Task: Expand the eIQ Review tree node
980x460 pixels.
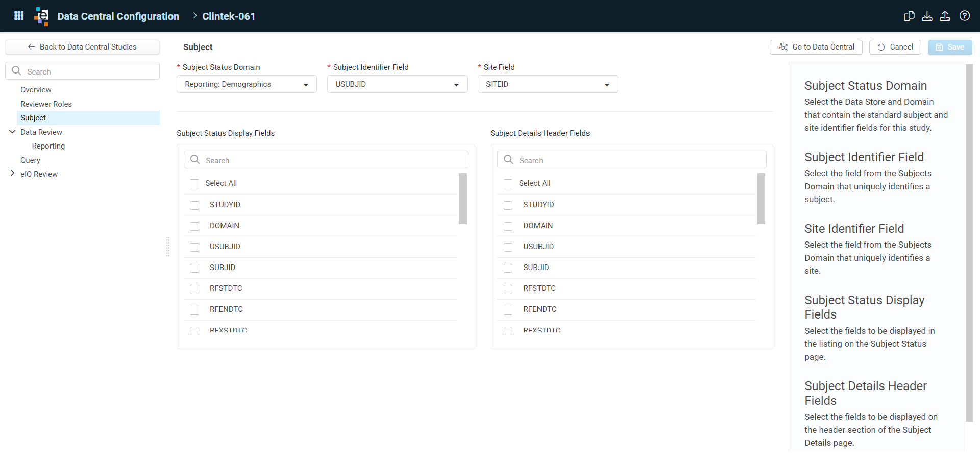Action: click(x=12, y=174)
